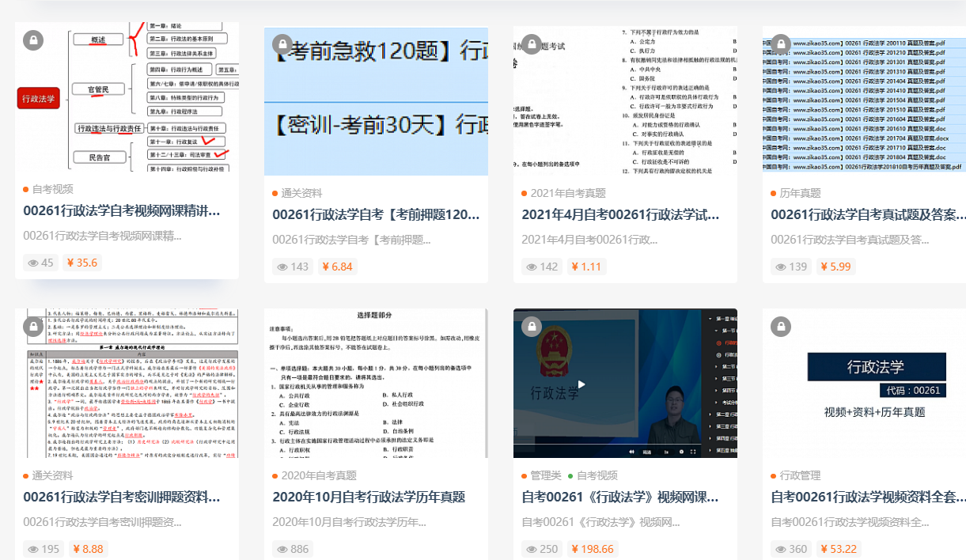This screenshot has width=966, height=560.
Task: Play the 行政法学 video lecture thumbnail
Action: pyautogui.click(x=625, y=383)
